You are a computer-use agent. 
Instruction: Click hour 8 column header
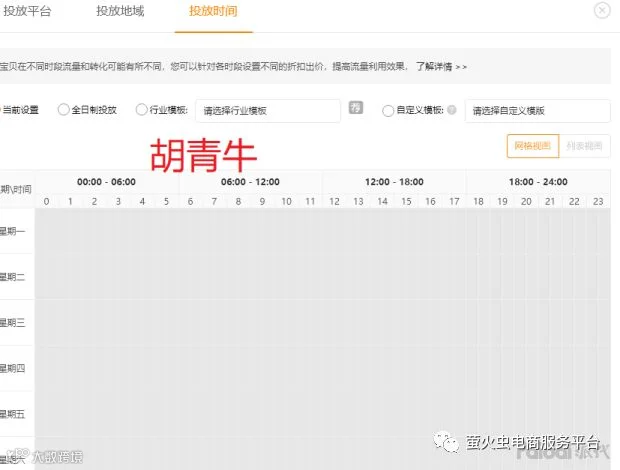click(238, 202)
